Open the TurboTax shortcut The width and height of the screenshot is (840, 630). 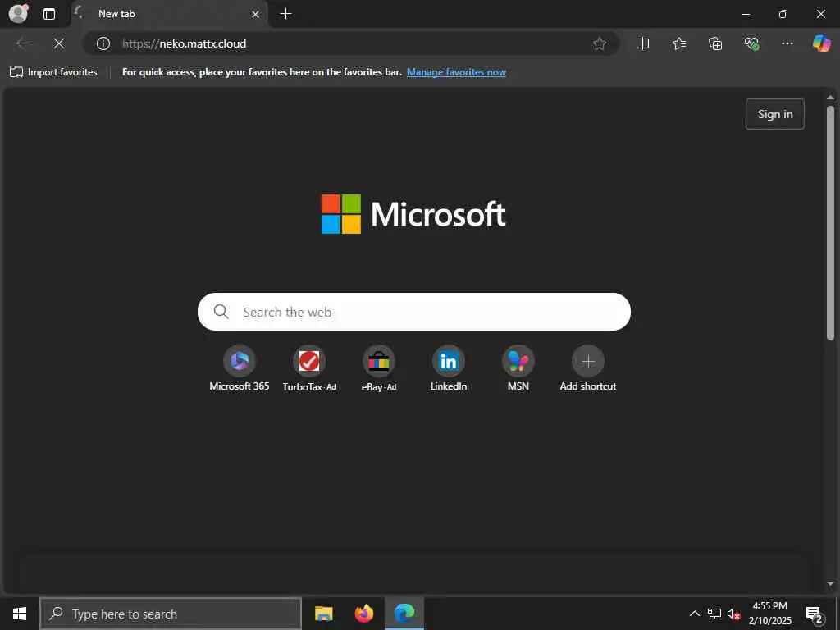pos(309,368)
